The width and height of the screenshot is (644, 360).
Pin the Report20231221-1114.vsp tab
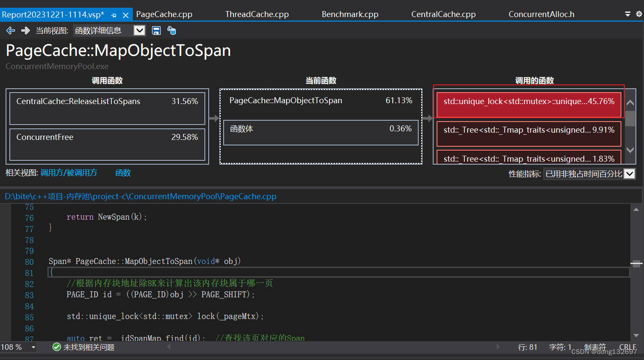click(x=114, y=15)
